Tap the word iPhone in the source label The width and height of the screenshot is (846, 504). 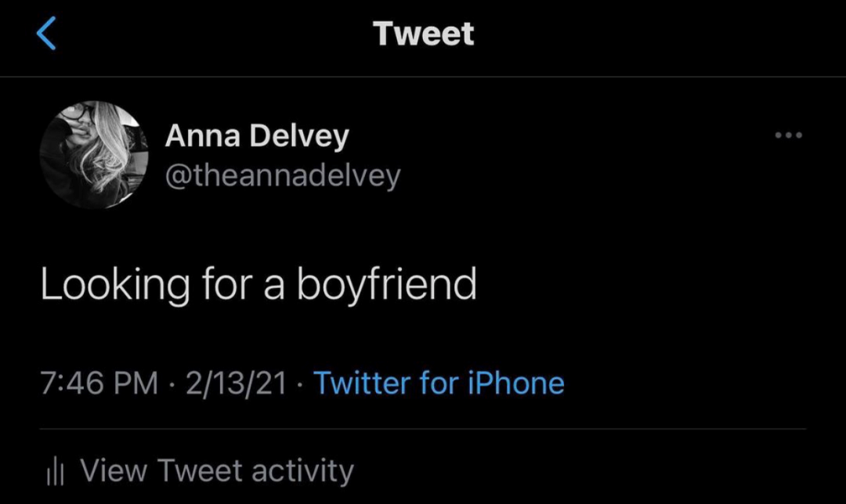[516, 383]
